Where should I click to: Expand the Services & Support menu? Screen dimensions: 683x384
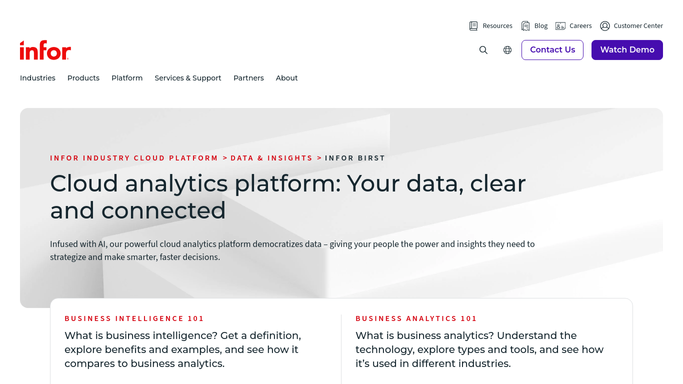point(188,78)
